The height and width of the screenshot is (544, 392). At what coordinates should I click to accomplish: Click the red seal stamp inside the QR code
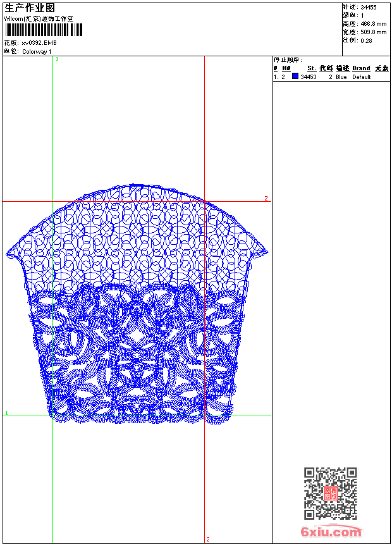(330, 493)
